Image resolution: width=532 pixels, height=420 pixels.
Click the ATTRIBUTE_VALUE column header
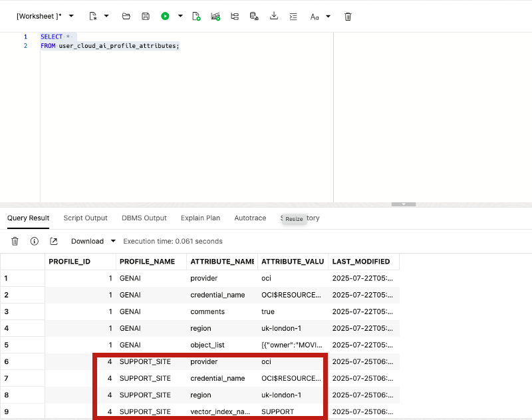(293, 262)
